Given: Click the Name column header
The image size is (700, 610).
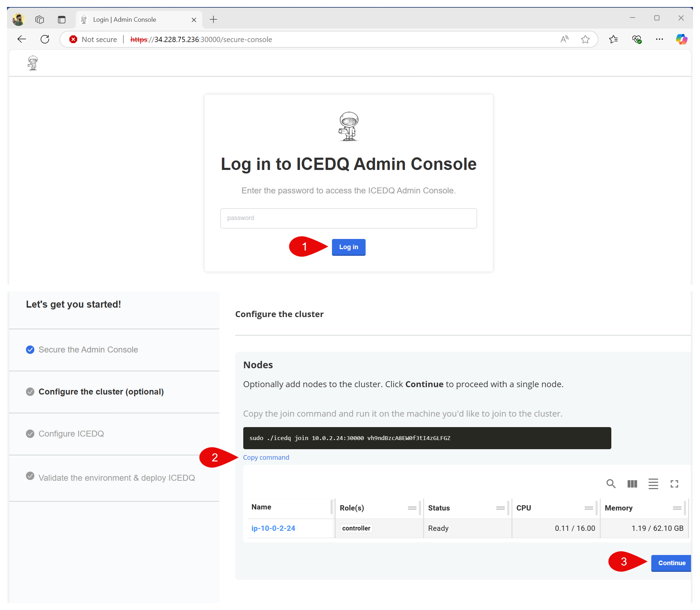Looking at the screenshot, I should coord(261,507).
